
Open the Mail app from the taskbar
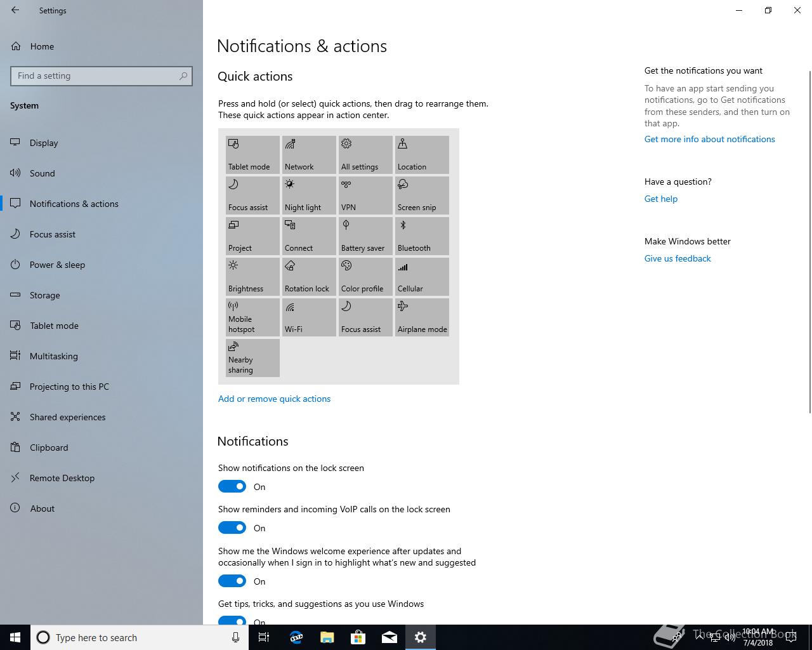pos(390,637)
